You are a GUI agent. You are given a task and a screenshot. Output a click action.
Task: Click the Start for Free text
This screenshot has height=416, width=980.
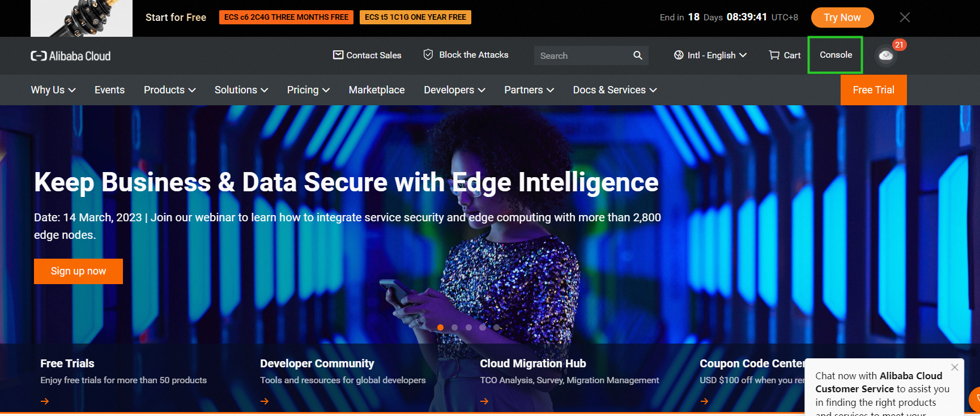coord(176,18)
